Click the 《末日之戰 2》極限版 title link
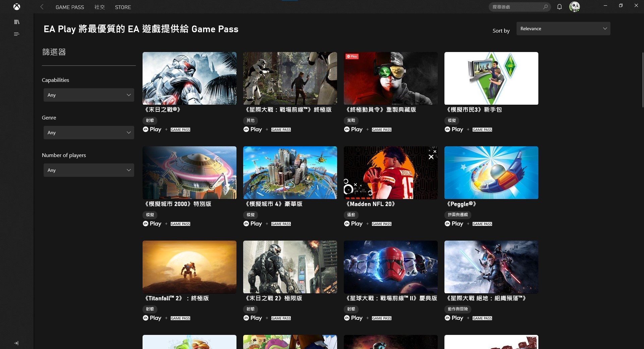 click(x=273, y=298)
